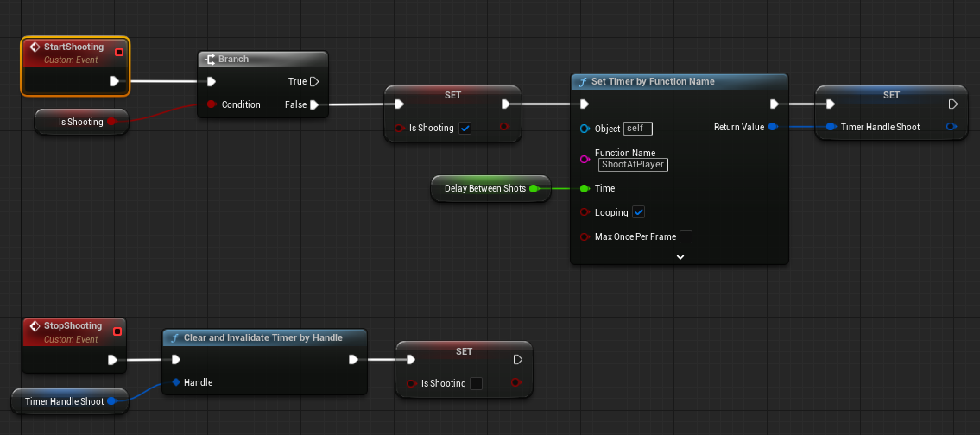Select the Delay Between Shots variable node
980x435 pixels.
click(484, 188)
